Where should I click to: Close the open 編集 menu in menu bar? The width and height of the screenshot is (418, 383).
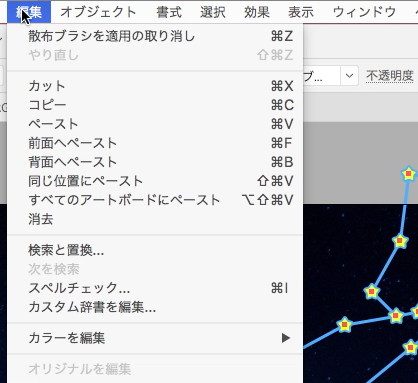coord(29,12)
